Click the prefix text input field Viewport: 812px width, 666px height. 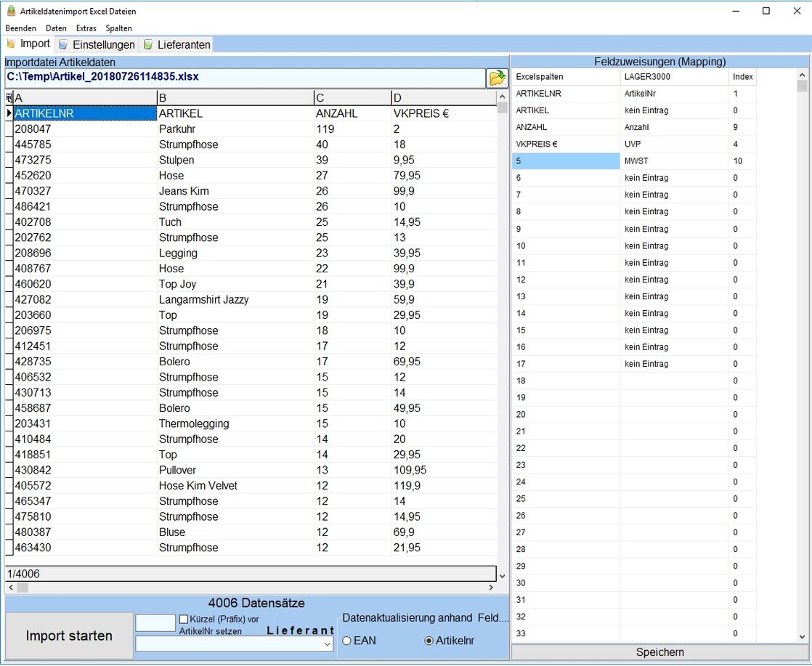(x=155, y=622)
